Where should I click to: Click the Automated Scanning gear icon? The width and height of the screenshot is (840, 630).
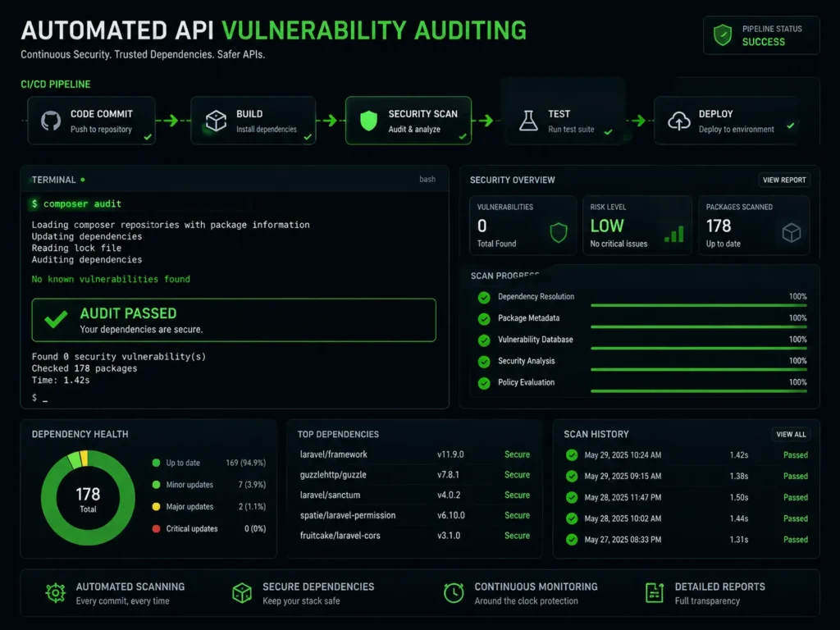tap(55, 593)
